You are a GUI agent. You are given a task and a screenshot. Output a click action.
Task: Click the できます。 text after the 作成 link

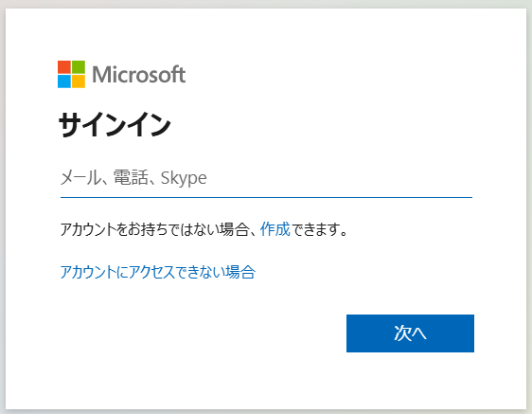pyautogui.click(x=320, y=229)
